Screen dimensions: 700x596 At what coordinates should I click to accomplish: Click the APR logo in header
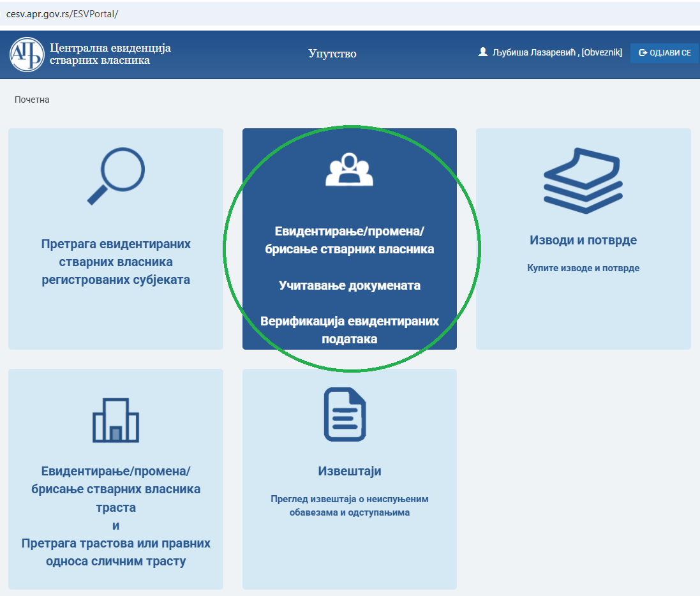pyautogui.click(x=27, y=54)
